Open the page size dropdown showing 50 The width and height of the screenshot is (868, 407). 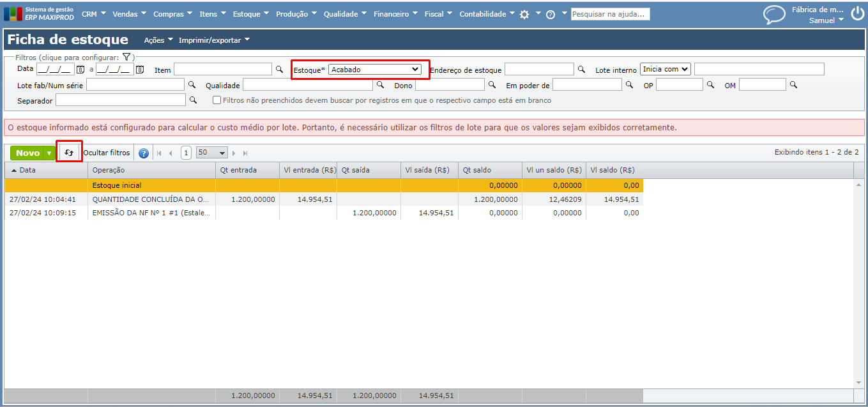pyautogui.click(x=212, y=153)
